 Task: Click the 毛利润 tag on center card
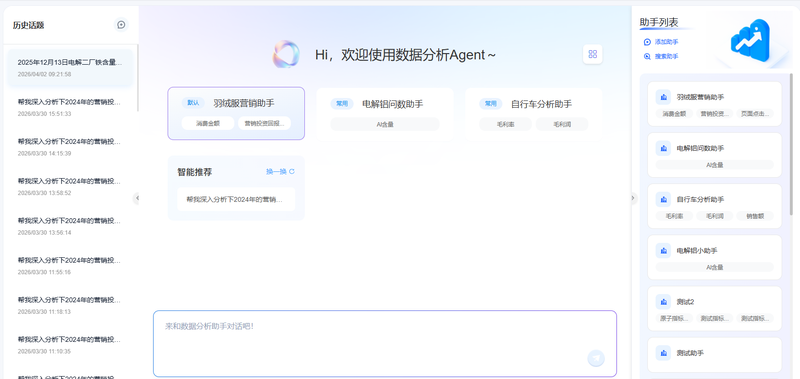tap(562, 124)
